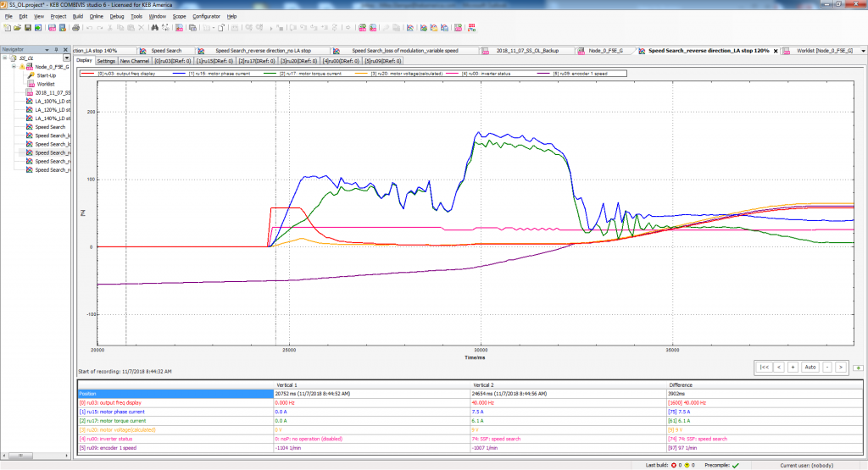The image size is (868, 470).
Task: Close the Navigator panel
Action: click(x=65, y=49)
